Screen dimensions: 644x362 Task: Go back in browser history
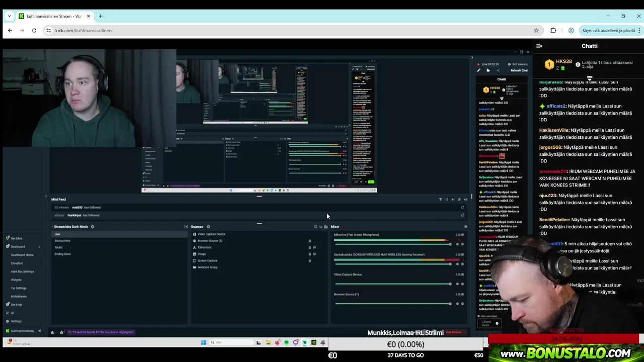(x=10, y=30)
